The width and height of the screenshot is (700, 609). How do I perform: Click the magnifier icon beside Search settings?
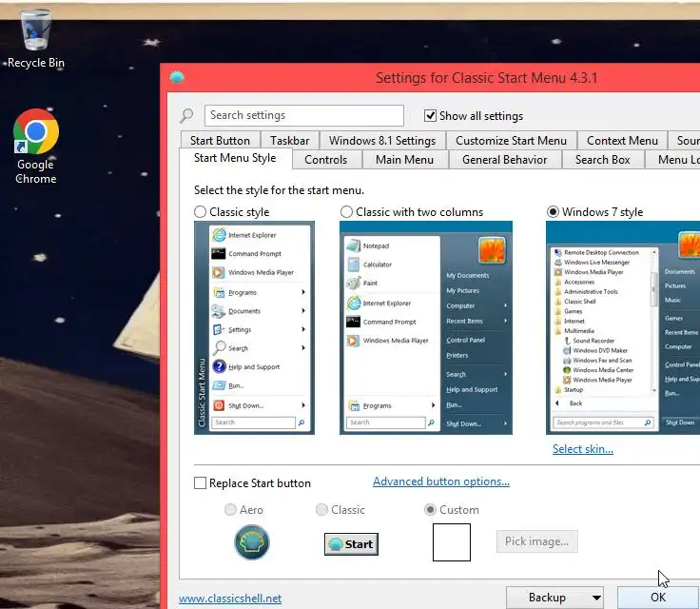(x=186, y=115)
